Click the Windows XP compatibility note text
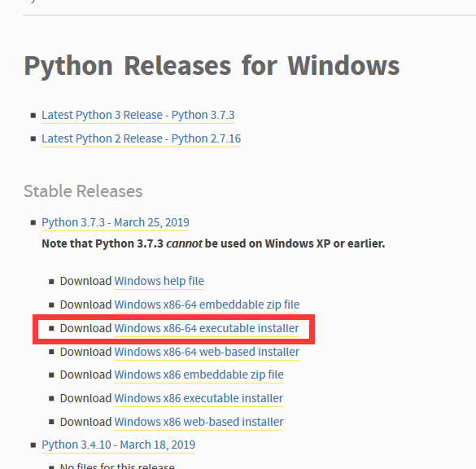The width and height of the screenshot is (476, 469). click(x=213, y=243)
